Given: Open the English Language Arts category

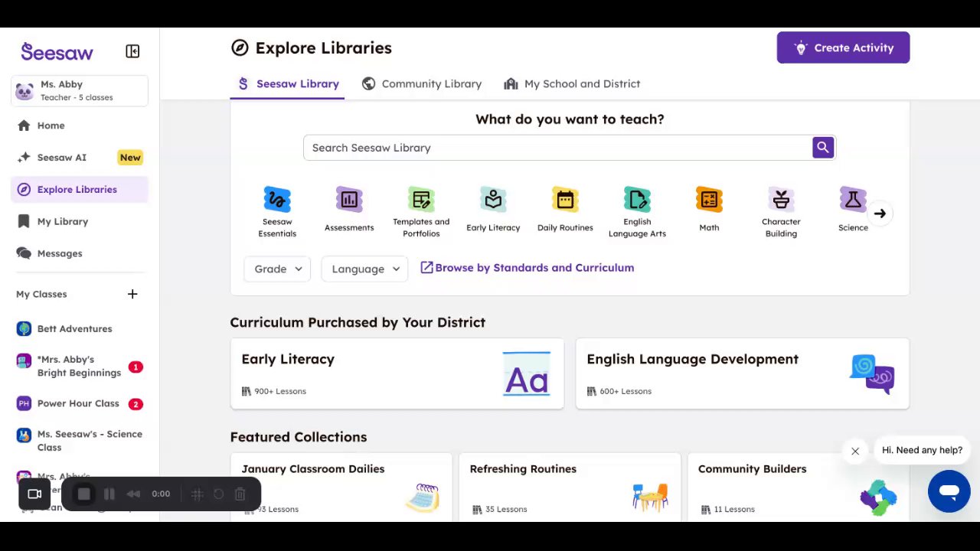Looking at the screenshot, I should tap(637, 212).
